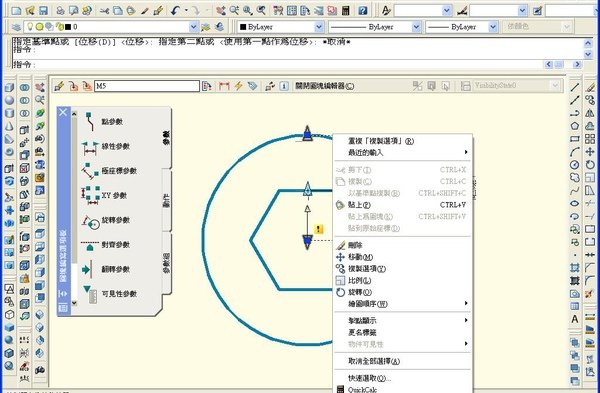This screenshot has height=393, width=600.
Task: Open the linetype ByLayer dropdown
Action: 416,27
